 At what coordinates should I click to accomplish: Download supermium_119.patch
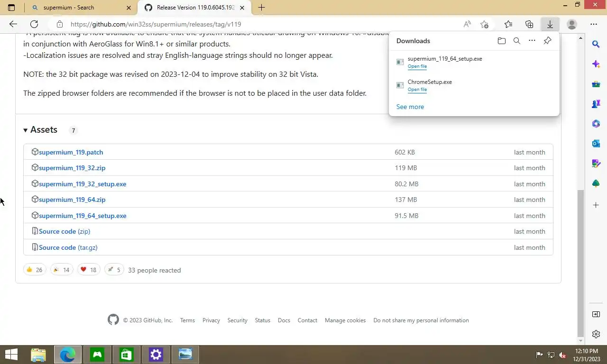(x=71, y=152)
